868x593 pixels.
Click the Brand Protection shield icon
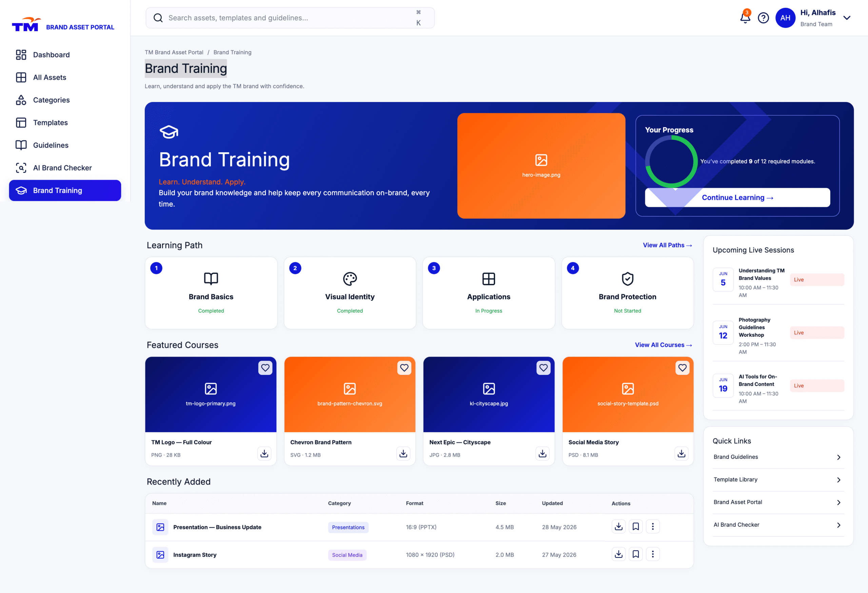pyautogui.click(x=628, y=279)
